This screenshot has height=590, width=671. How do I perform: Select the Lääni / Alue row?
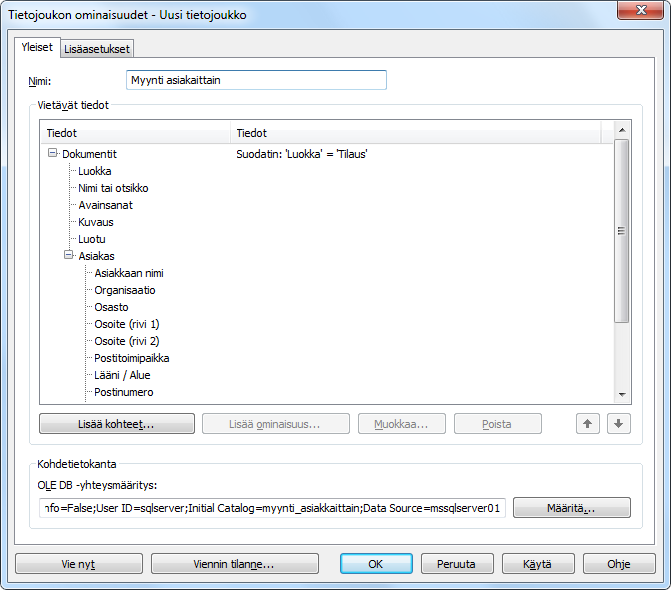122,375
